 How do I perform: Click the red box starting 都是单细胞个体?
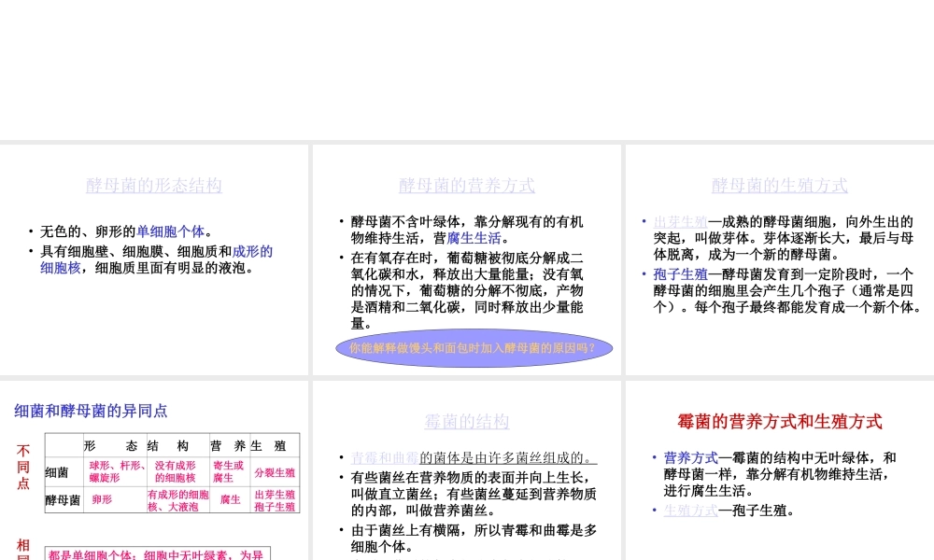pyautogui.click(x=158, y=553)
